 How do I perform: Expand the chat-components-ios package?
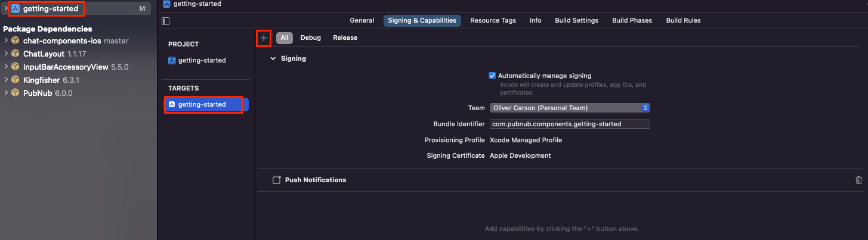pos(6,40)
